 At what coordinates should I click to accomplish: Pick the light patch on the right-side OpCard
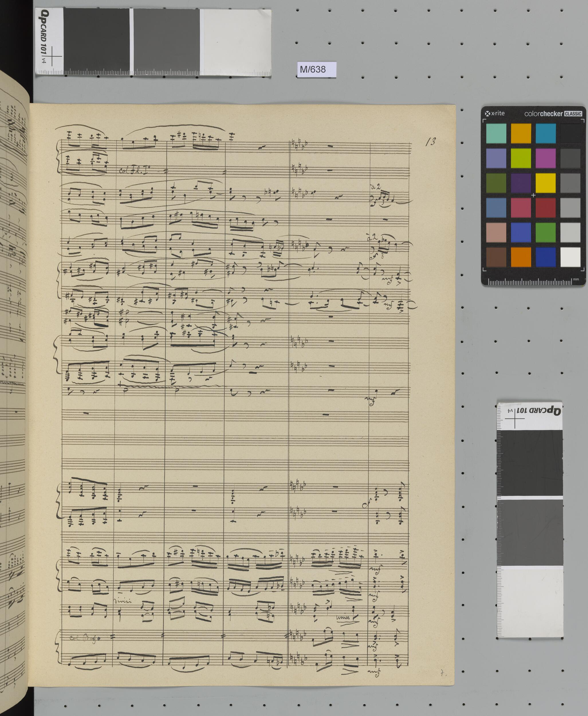point(530,601)
